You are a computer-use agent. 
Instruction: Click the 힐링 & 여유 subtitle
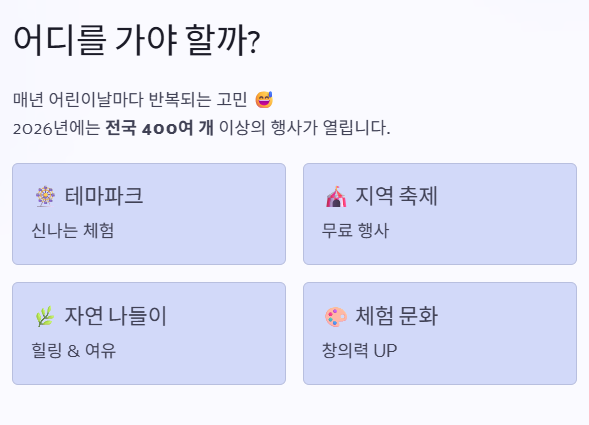point(74,351)
